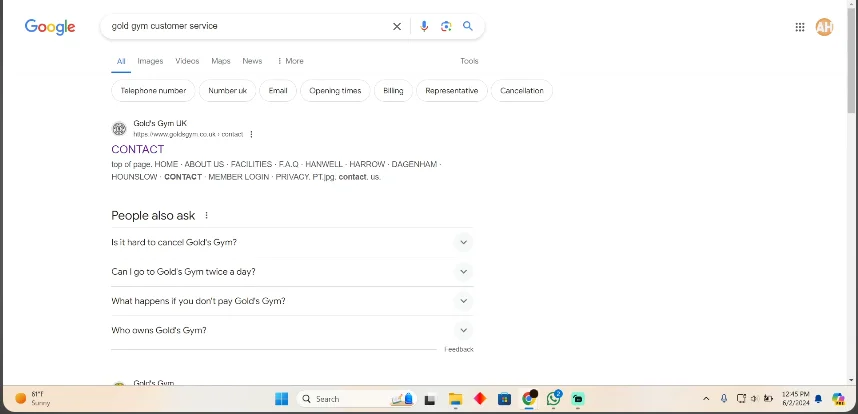Image resolution: width=858 pixels, height=414 pixels.
Task: Open the notifications bell
Action: (x=819, y=399)
